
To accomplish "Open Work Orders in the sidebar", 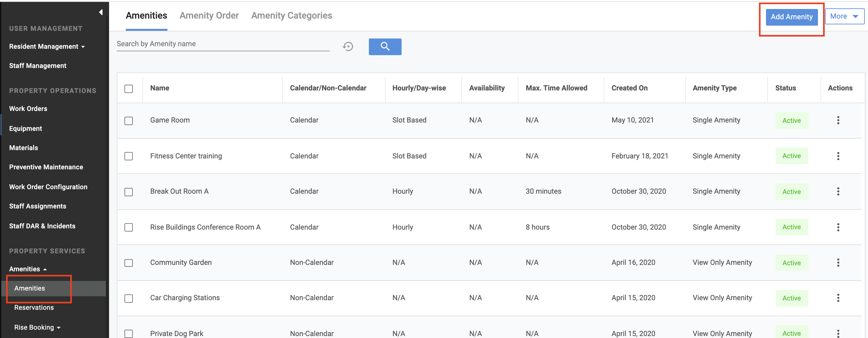I will [x=28, y=108].
